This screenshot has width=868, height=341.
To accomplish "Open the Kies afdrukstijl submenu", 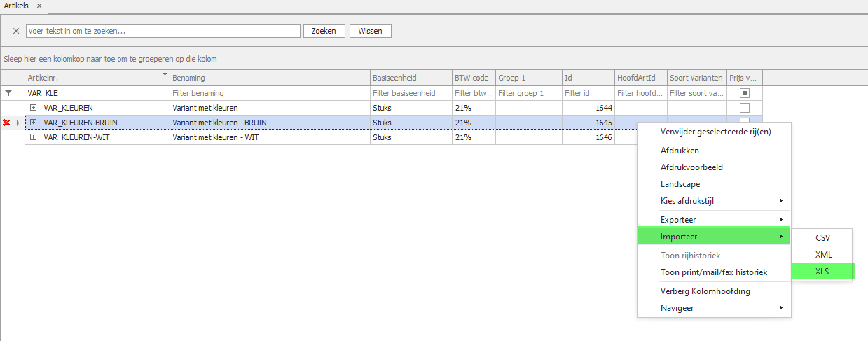I will click(715, 201).
